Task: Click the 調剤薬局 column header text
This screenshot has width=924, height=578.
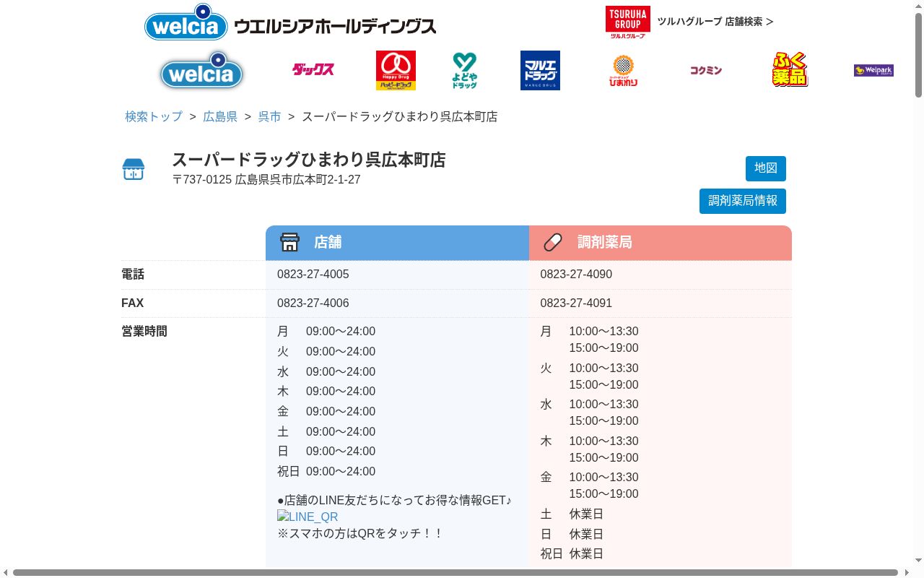Action: [x=605, y=242]
